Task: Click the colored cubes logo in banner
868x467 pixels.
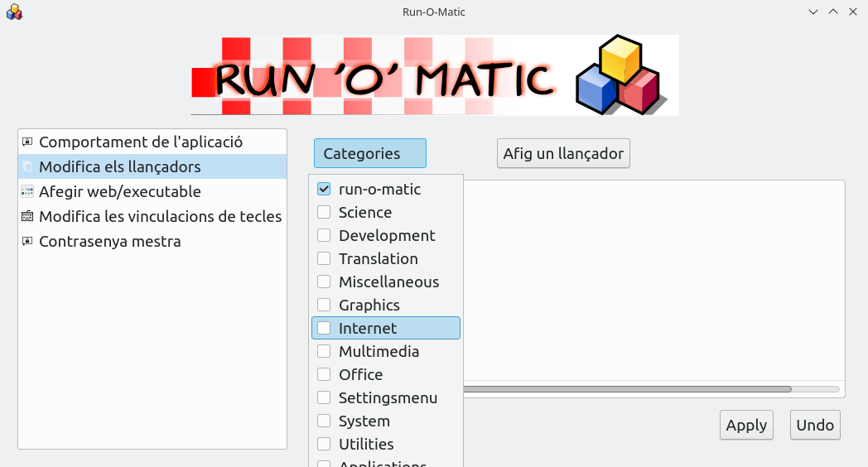Action: 620,75
